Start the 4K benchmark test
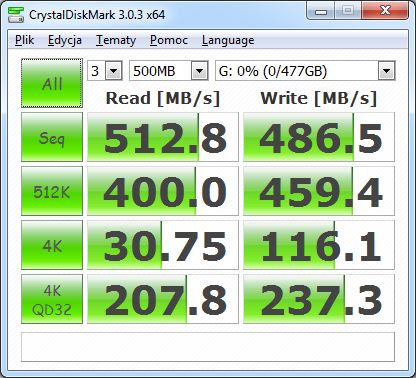Screen dimensions: 416x378 [52, 245]
